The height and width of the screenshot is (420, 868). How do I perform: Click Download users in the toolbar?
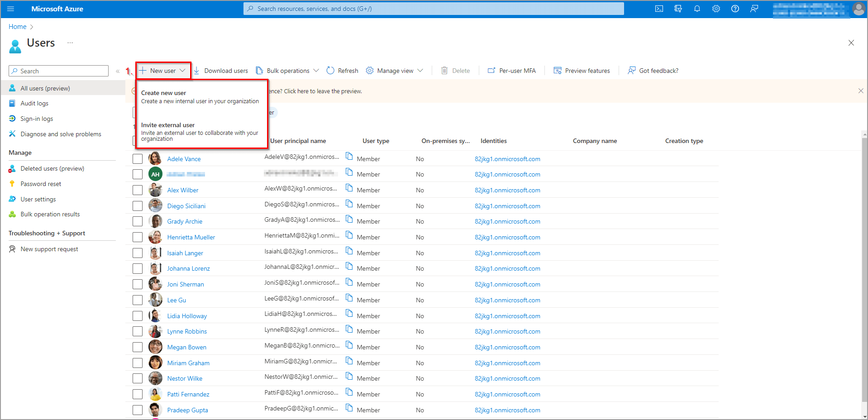click(x=220, y=71)
